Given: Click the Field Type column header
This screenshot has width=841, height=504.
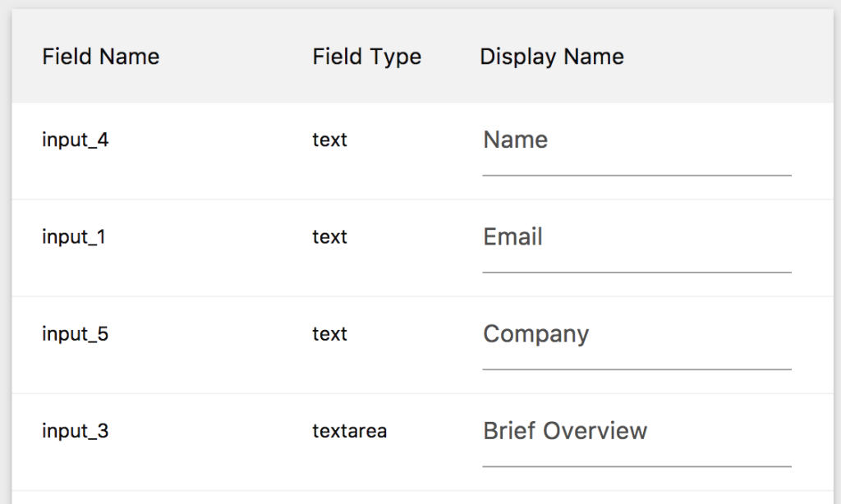Looking at the screenshot, I should pos(366,57).
